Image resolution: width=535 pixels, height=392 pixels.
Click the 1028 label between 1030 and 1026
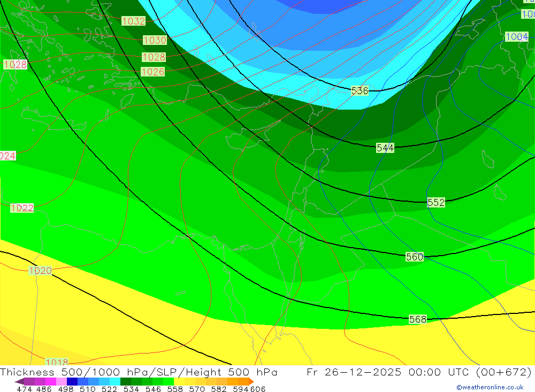[x=154, y=57]
